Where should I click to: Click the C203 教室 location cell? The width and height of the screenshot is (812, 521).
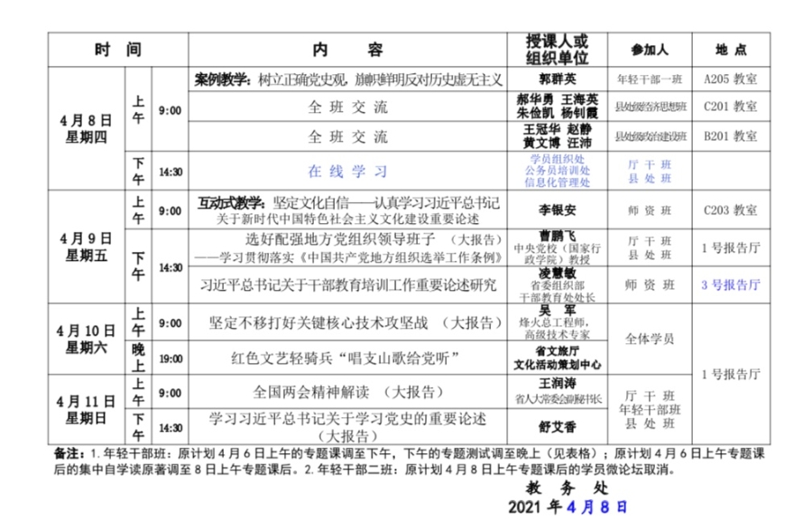tap(731, 209)
